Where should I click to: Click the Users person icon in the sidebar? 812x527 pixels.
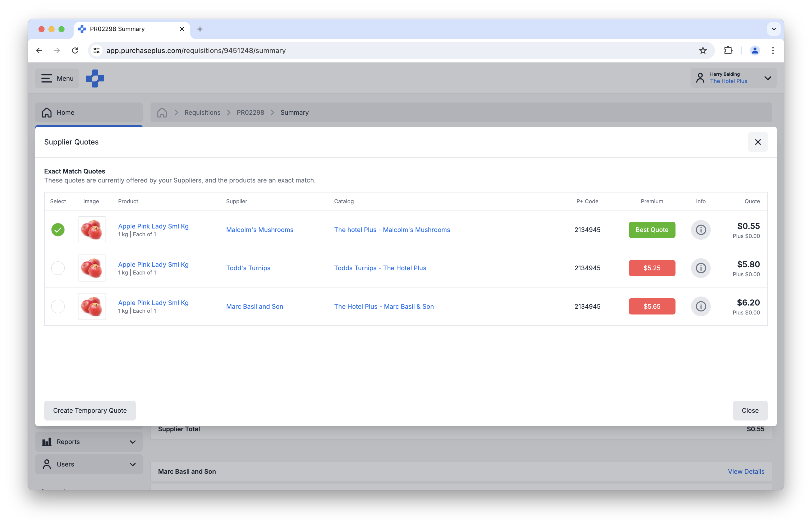click(x=47, y=464)
